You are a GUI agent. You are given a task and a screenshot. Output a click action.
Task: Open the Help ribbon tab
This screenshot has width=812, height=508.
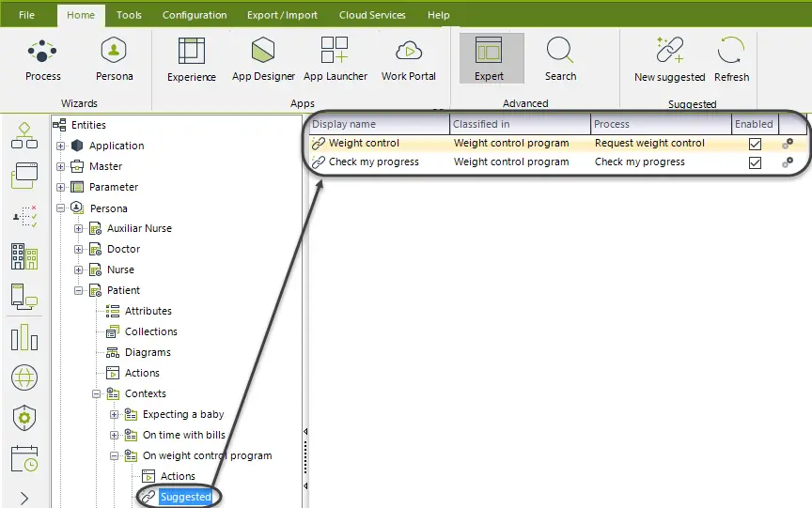coord(439,15)
